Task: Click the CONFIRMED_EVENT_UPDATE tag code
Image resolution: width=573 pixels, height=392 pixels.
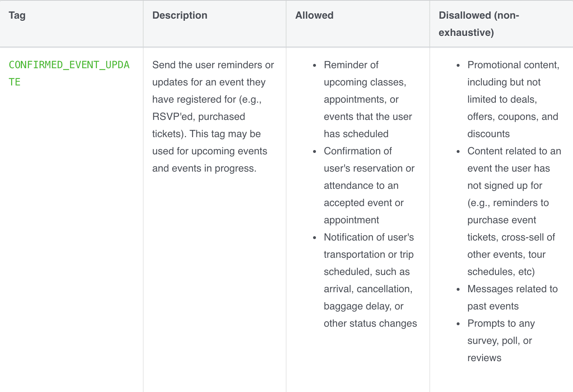Action: pyautogui.click(x=69, y=73)
